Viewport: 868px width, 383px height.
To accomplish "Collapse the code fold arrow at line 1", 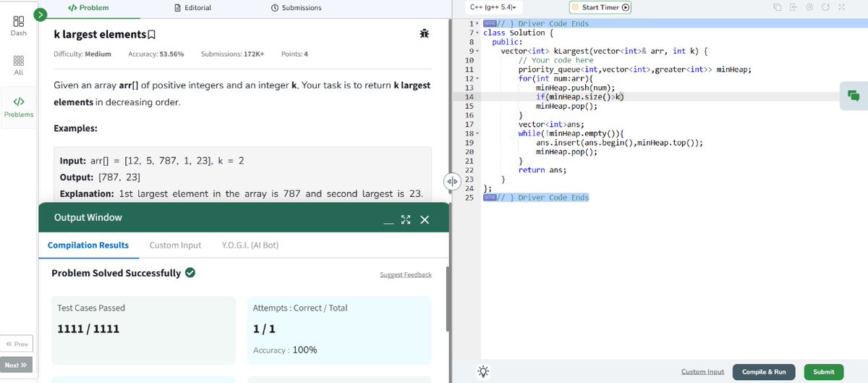I will [477, 24].
